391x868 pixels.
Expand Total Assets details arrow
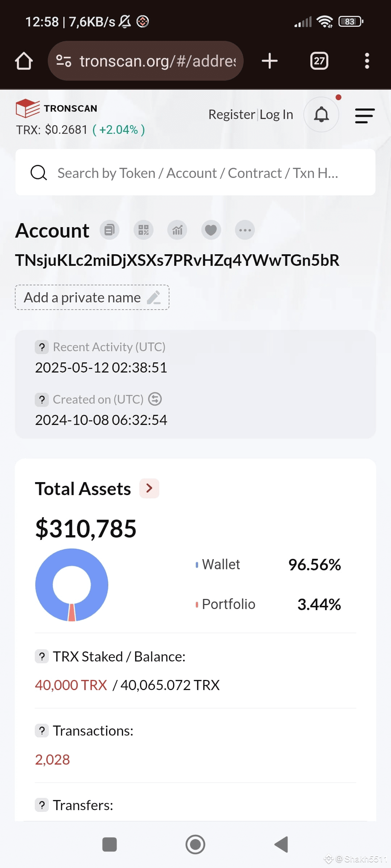(149, 488)
